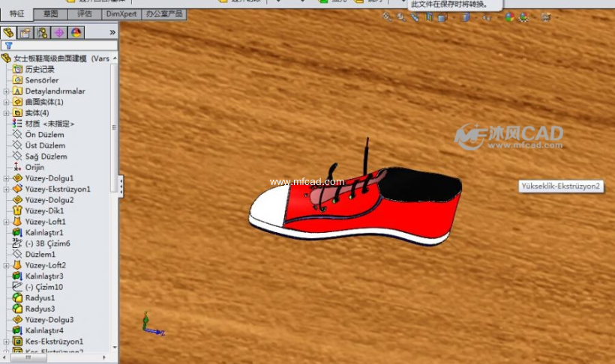Expand the 曲面实体(1) folder node
The image size is (615, 364).
point(6,102)
